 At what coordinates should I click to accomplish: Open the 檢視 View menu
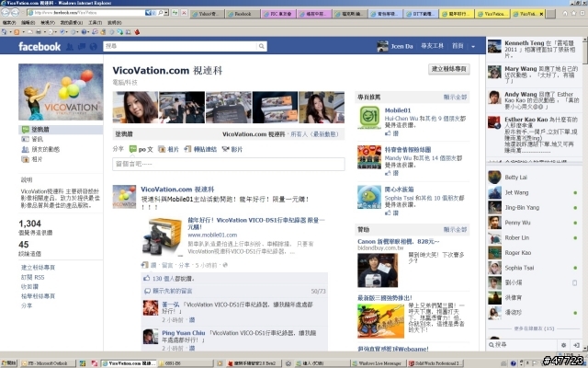tap(47, 22)
